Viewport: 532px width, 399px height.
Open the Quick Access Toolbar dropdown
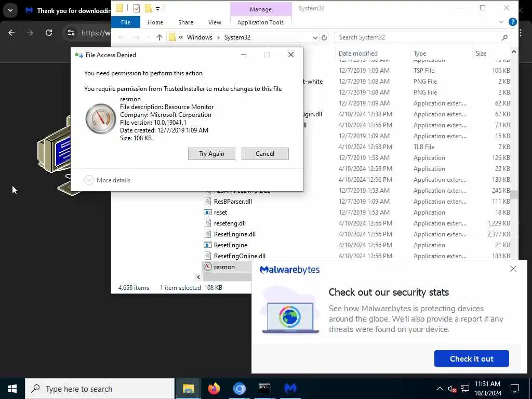[158, 8]
